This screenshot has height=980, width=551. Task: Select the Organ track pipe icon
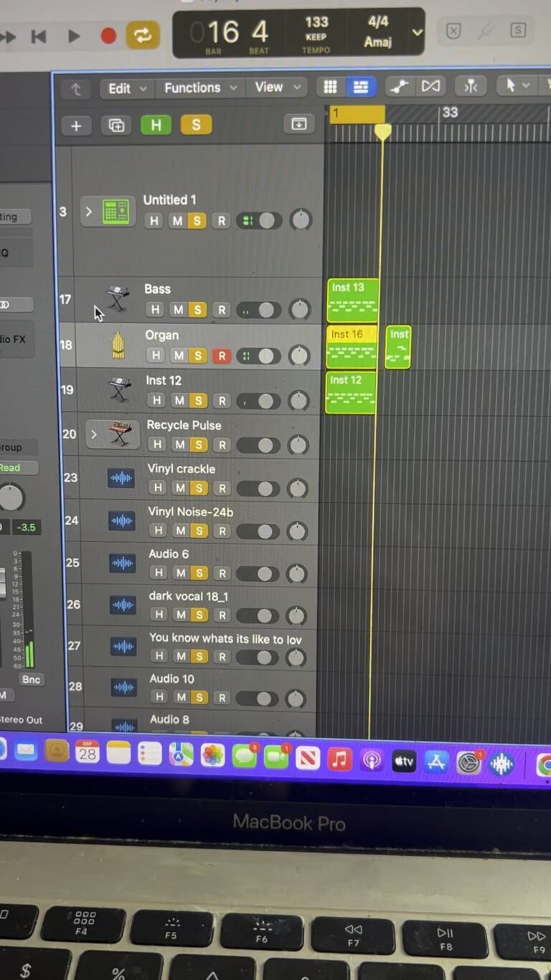(x=118, y=345)
